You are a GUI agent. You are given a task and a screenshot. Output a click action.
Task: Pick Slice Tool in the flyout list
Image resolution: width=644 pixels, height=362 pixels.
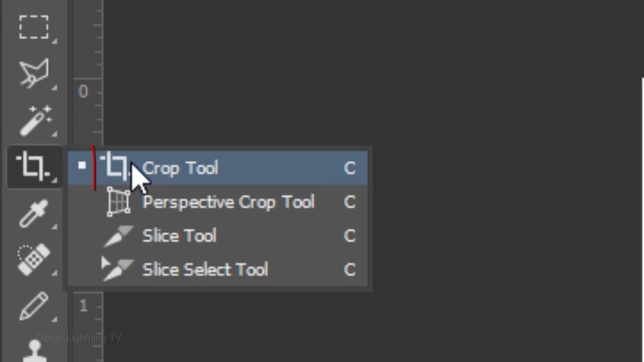click(x=179, y=236)
